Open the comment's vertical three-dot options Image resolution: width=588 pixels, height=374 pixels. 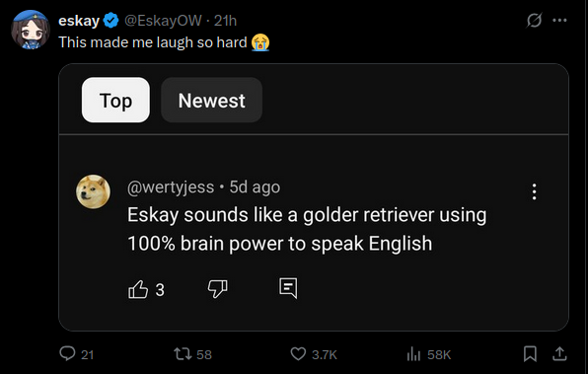[x=534, y=191]
